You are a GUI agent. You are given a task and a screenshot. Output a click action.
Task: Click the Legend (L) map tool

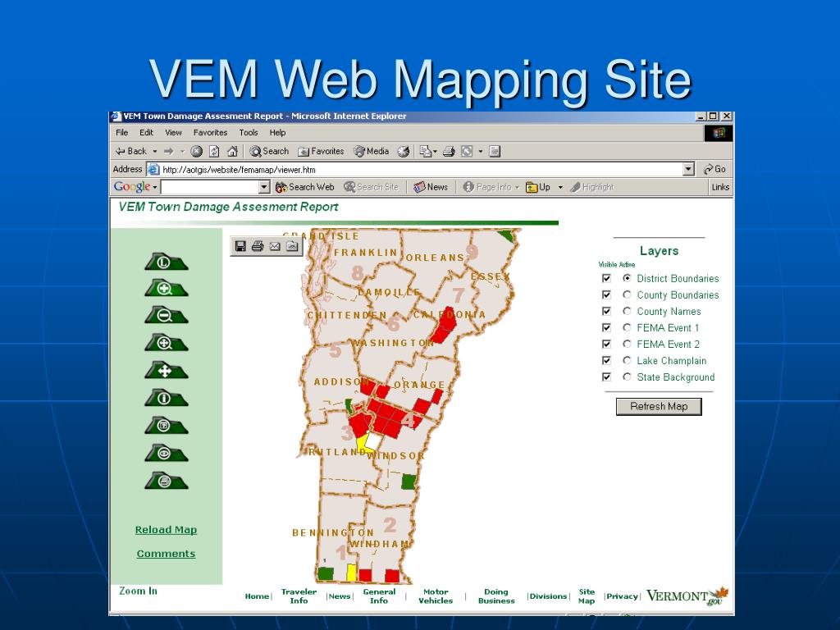tap(166, 262)
